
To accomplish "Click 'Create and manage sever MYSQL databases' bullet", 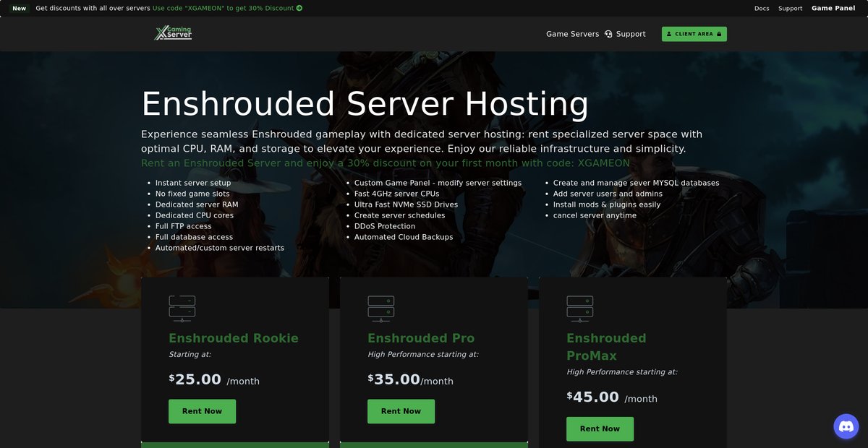I will 637,183.
